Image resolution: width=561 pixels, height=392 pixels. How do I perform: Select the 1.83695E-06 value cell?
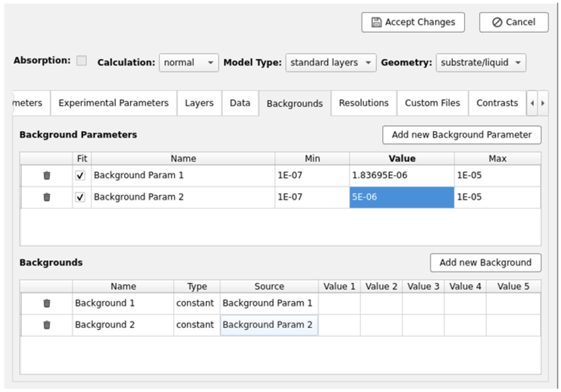pyautogui.click(x=402, y=176)
